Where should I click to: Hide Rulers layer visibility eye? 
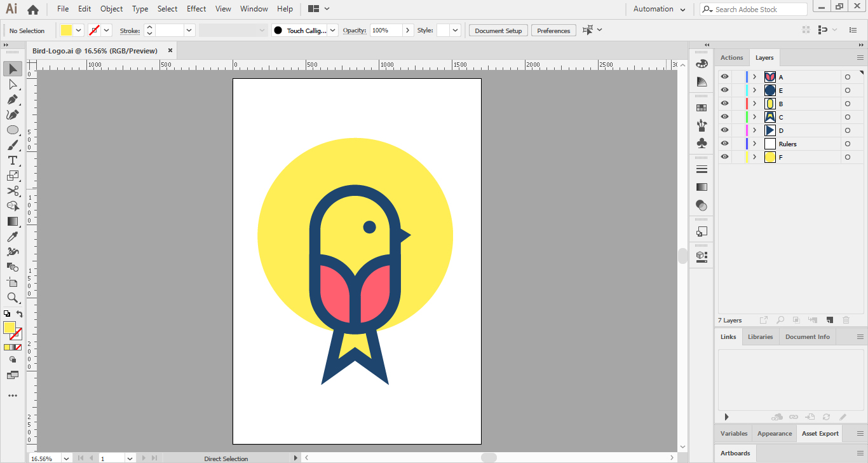724,143
